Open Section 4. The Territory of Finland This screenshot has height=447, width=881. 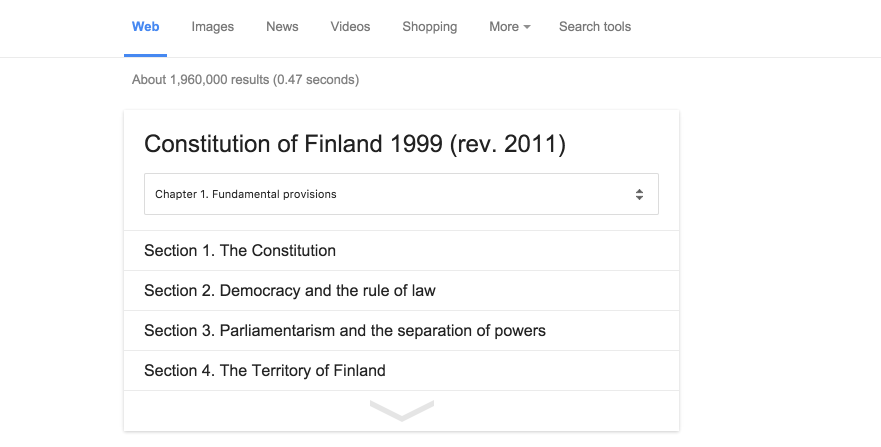tap(265, 371)
